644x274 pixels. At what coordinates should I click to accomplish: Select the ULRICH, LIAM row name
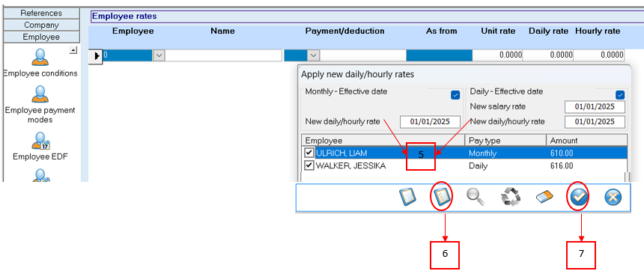(341, 153)
